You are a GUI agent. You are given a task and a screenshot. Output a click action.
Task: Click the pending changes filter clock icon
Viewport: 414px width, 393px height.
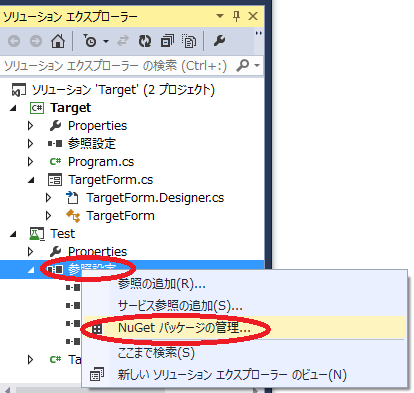click(x=90, y=41)
